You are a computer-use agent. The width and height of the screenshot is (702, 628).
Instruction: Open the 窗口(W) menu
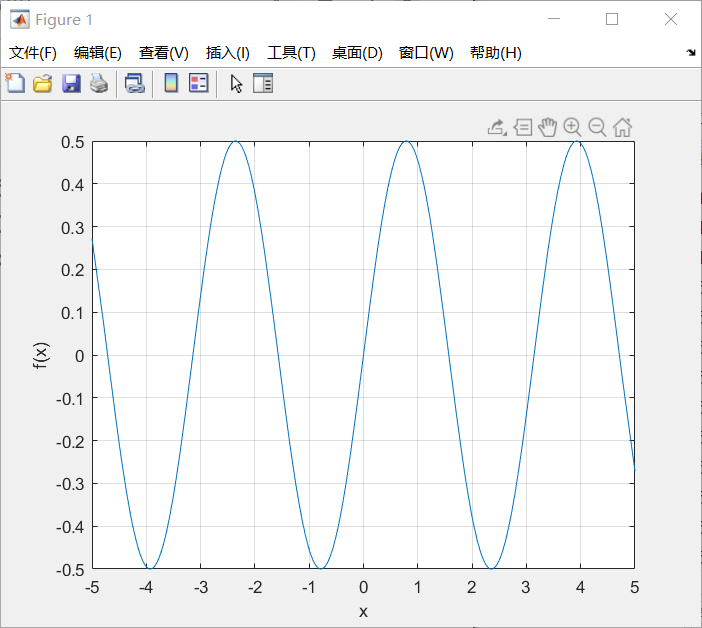click(x=426, y=53)
